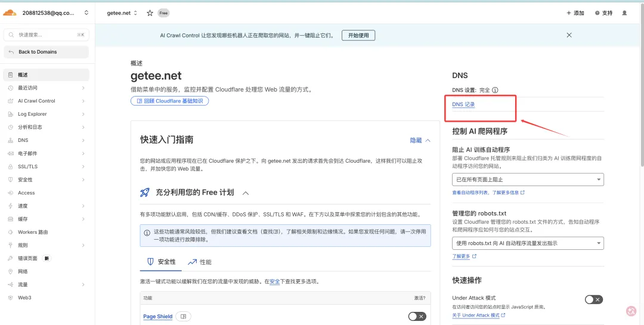Switch to the 性能 tab
The height and width of the screenshot is (325, 644).
(x=200, y=262)
